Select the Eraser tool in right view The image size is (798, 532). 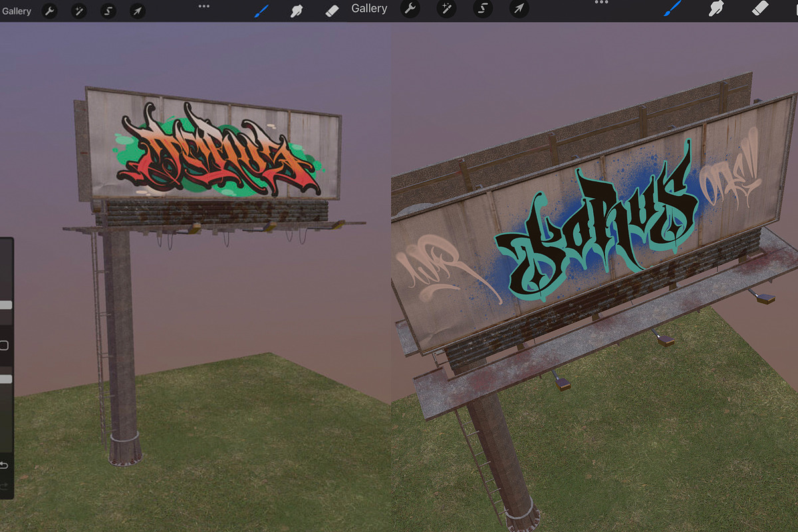tap(760, 8)
